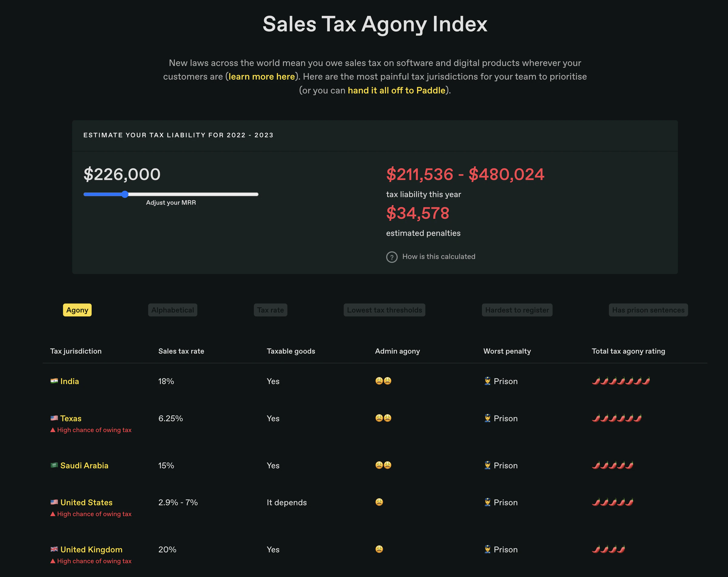Switch to Tax rate sorting
728x577 pixels.
271,310
